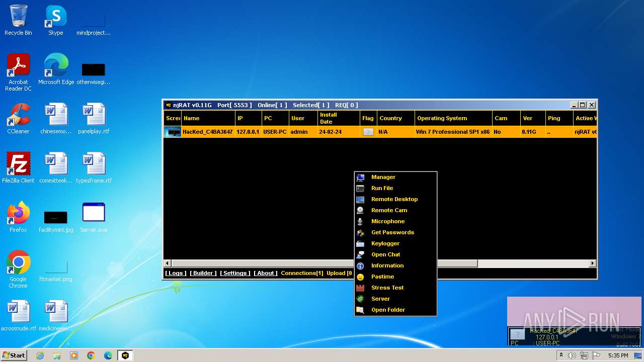Sort by Operating System column header

(x=453, y=118)
